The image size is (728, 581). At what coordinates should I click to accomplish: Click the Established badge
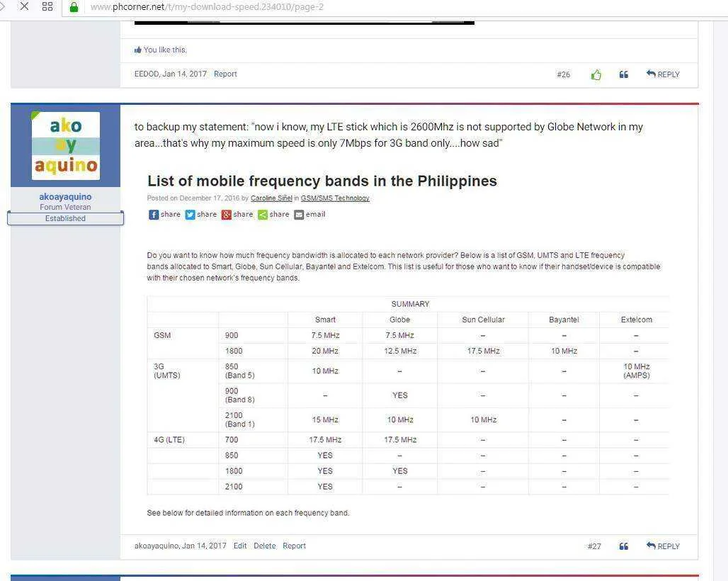(65, 218)
